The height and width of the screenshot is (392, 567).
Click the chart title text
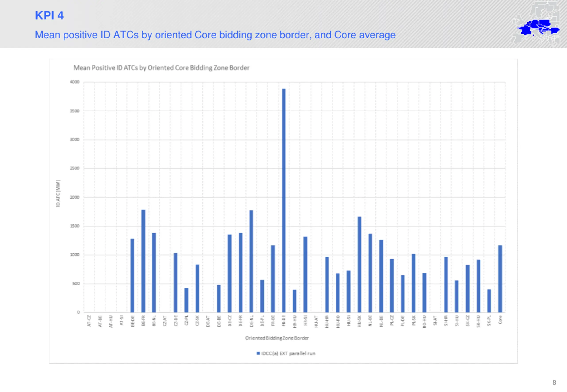point(161,68)
